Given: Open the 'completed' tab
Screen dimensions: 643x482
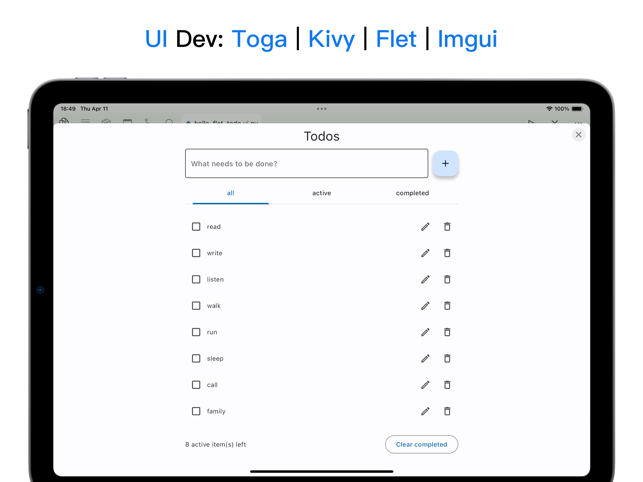Looking at the screenshot, I should click(412, 193).
